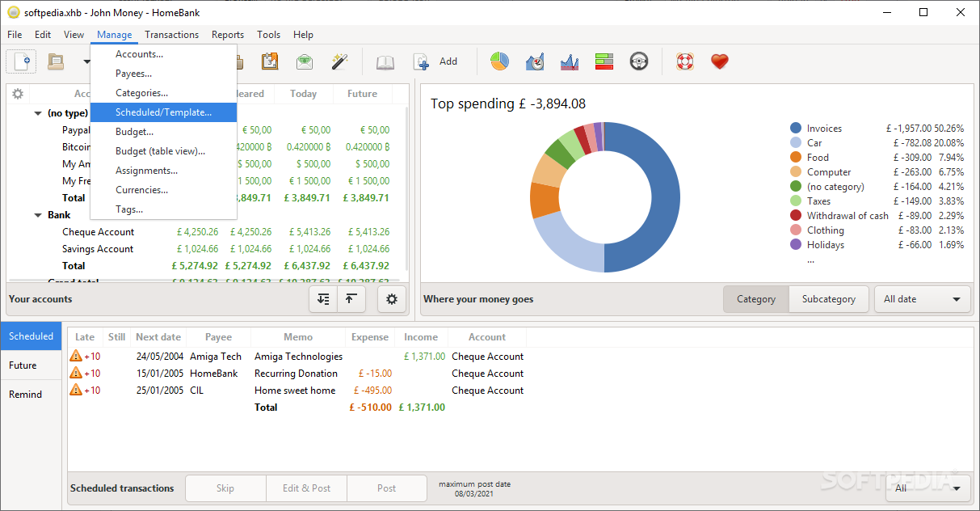980x511 pixels.
Task: Click the expand all accounts button
Action: point(323,299)
